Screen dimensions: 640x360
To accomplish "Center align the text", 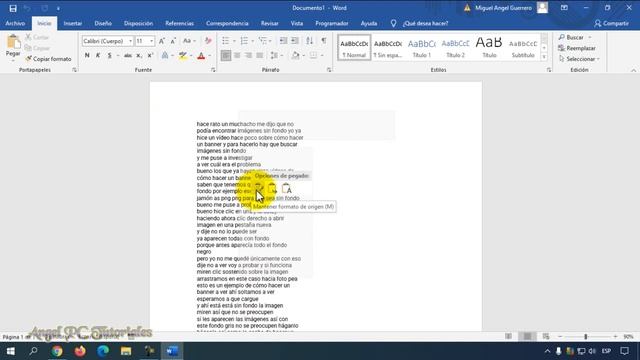I will click(x=237, y=55).
